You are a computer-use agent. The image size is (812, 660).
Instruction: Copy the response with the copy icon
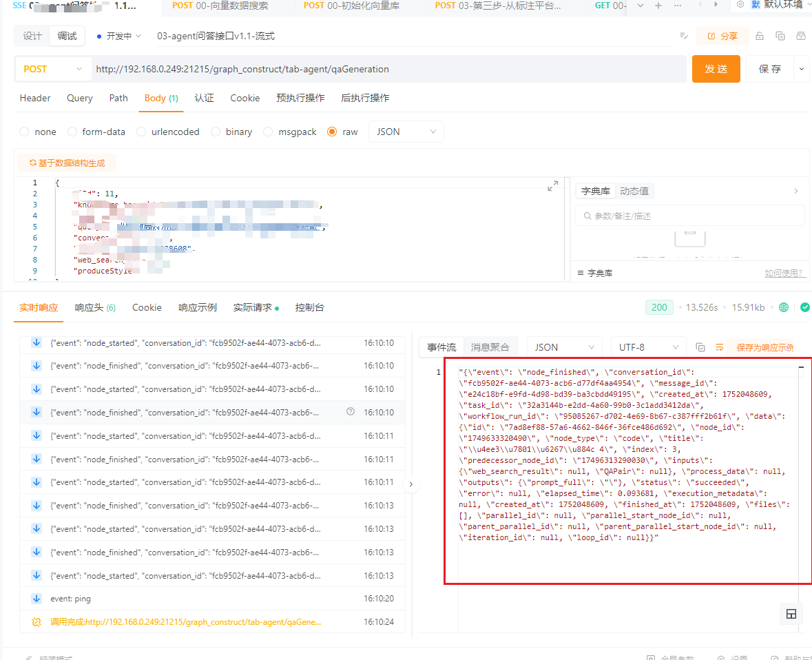(x=700, y=347)
